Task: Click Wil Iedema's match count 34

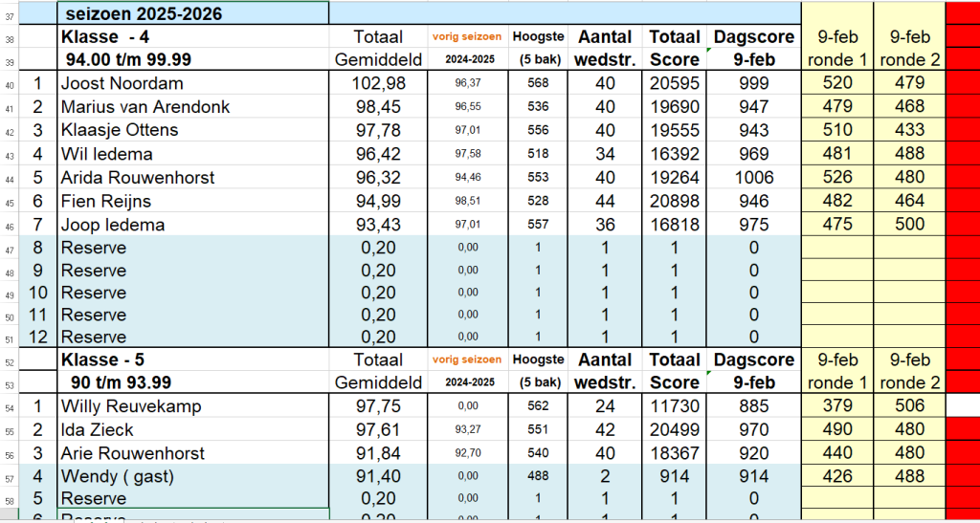Action: point(605,154)
